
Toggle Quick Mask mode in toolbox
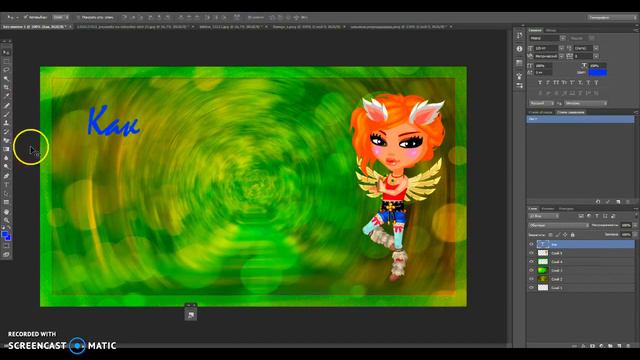point(6,246)
